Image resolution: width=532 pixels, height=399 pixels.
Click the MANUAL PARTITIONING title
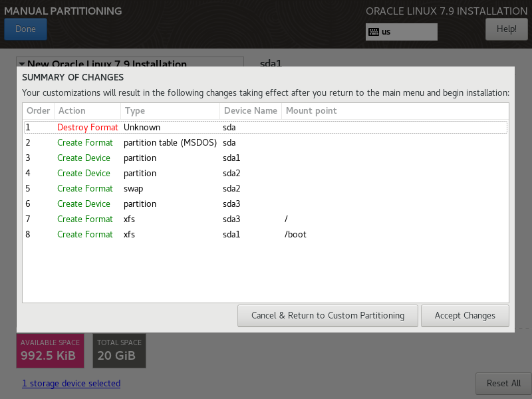pyautogui.click(x=63, y=11)
